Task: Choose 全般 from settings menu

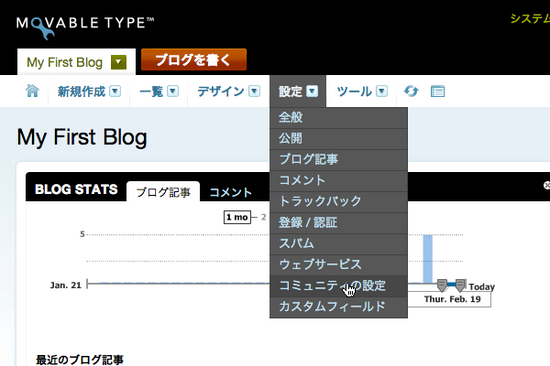Action: click(x=338, y=117)
